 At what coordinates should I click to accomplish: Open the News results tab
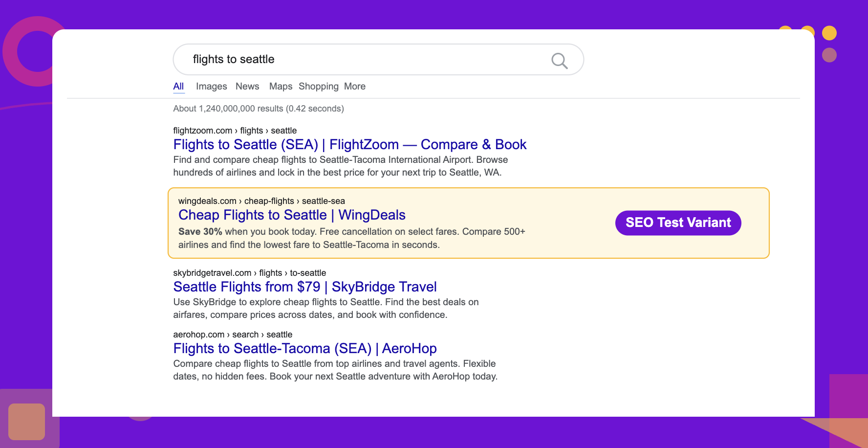[247, 86]
